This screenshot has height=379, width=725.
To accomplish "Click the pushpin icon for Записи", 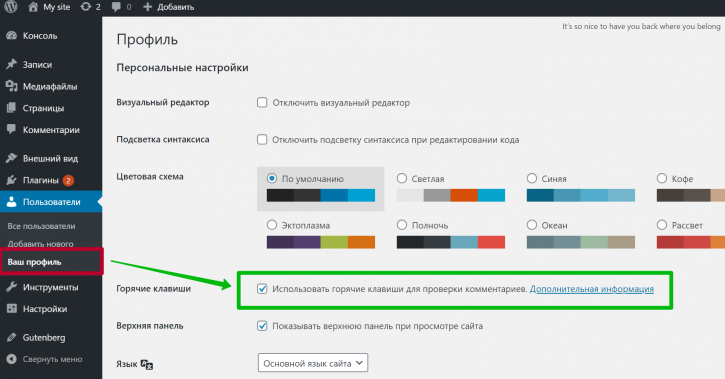I will click(x=12, y=64).
